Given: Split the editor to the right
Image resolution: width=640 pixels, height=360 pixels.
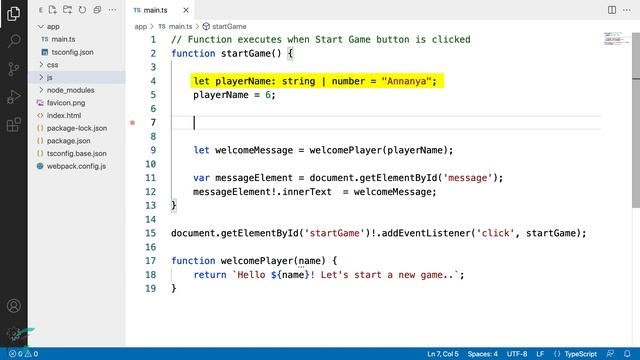Looking at the screenshot, I should point(612,10).
